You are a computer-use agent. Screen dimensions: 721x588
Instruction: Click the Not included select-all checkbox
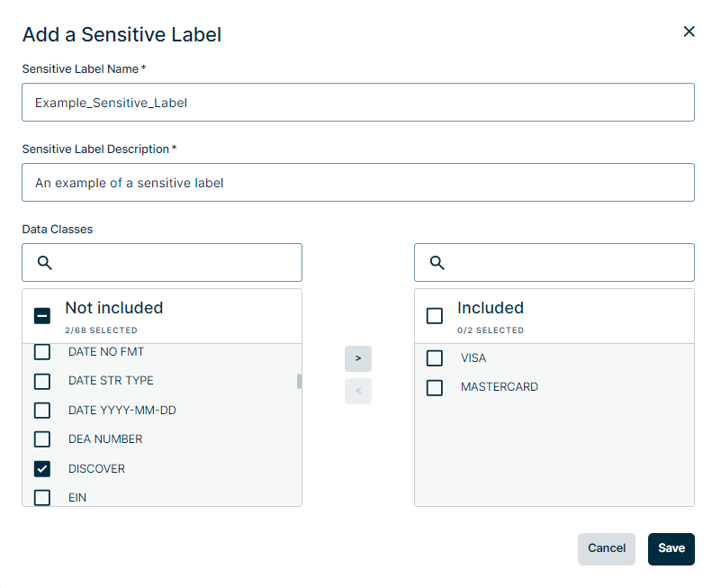pos(41,314)
